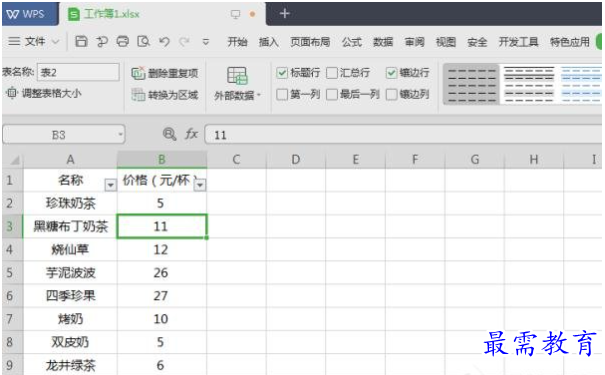Click the price cell with 26

[162, 273]
